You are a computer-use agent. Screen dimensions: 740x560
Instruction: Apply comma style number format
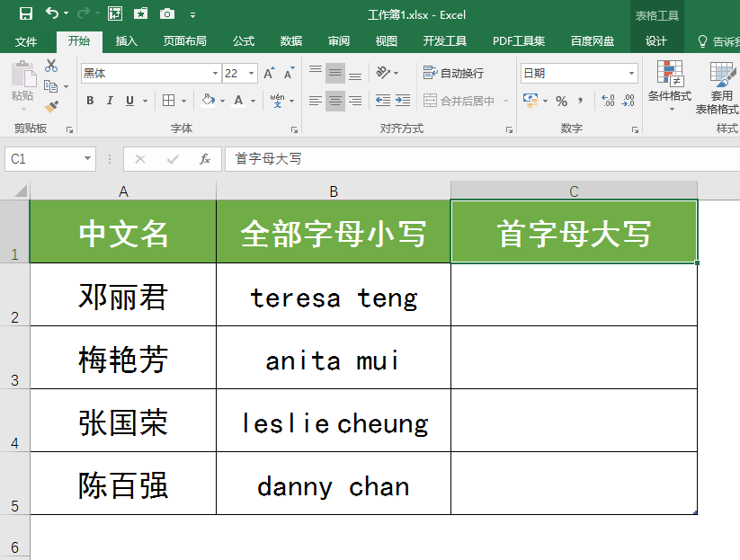(x=581, y=101)
